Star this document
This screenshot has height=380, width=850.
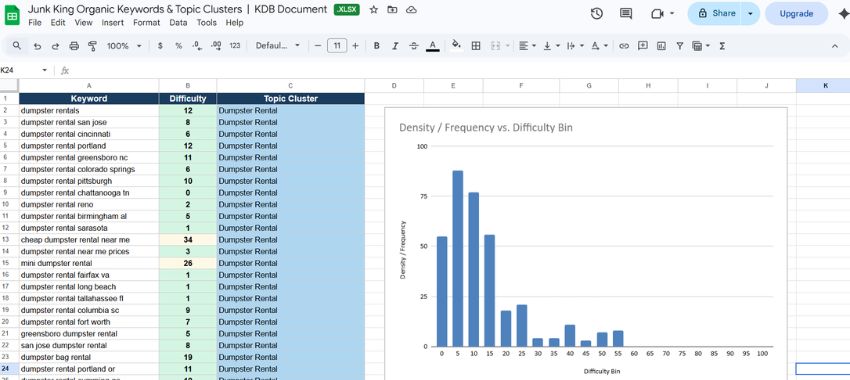point(374,10)
